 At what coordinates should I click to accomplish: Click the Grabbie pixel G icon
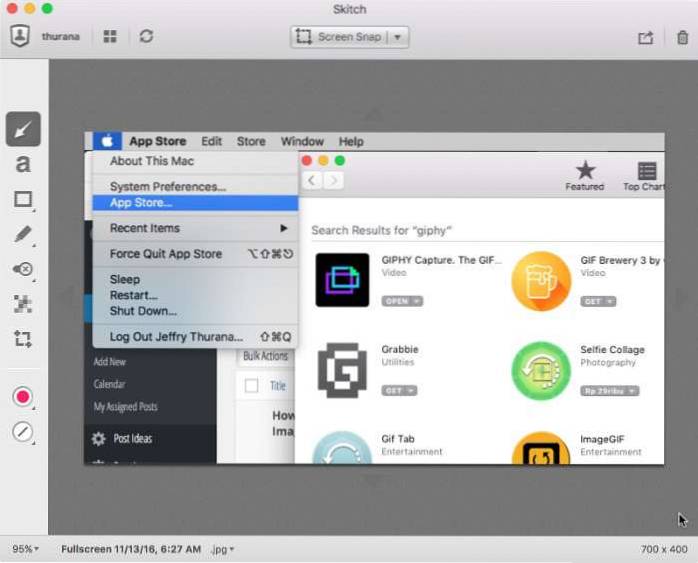(x=342, y=370)
